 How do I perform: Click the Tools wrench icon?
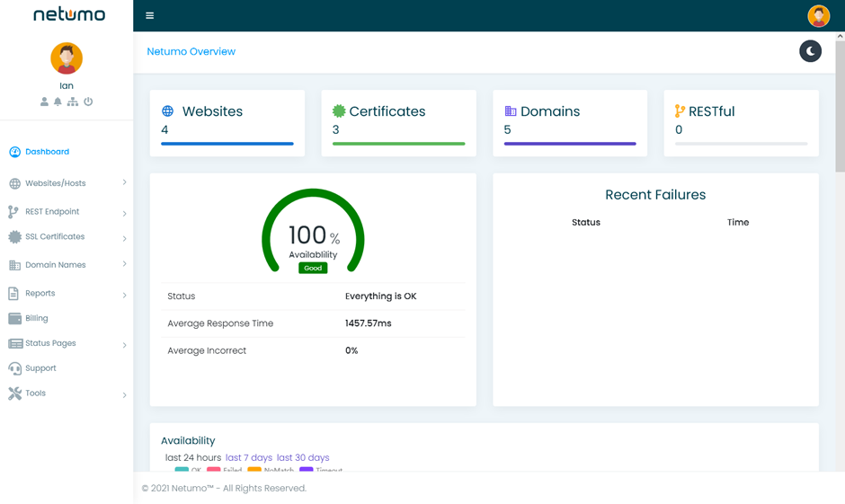click(14, 393)
